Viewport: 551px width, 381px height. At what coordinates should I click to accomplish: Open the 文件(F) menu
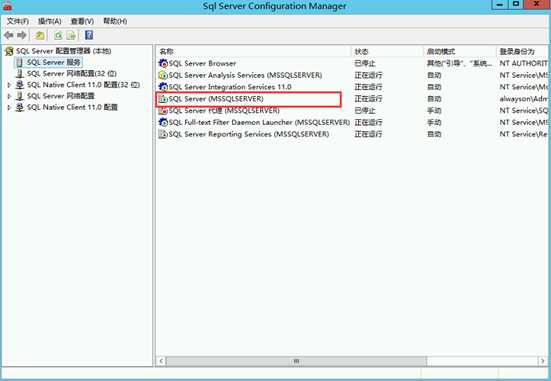(18, 21)
